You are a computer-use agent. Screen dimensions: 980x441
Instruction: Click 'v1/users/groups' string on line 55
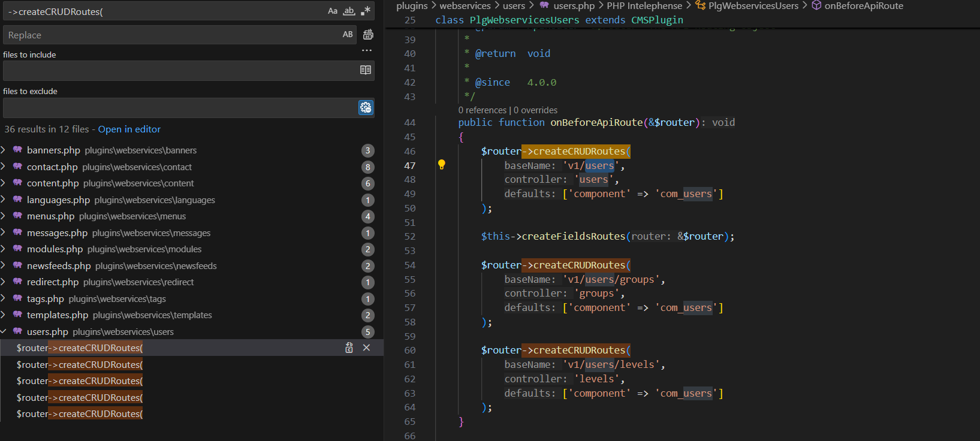[x=611, y=279]
